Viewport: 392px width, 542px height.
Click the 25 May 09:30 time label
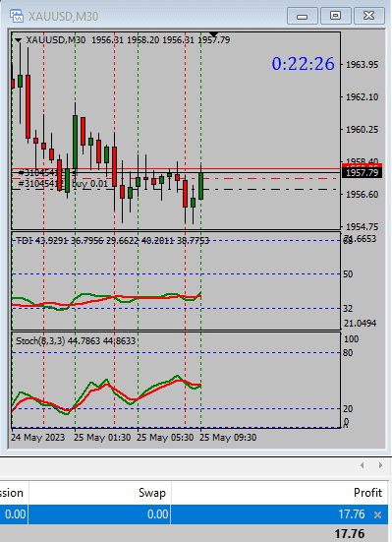coord(228,438)
